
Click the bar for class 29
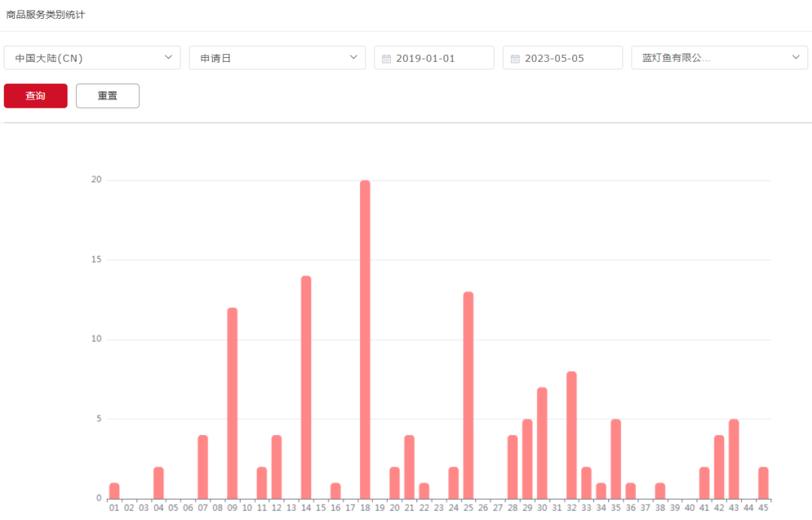coord(527,458)
